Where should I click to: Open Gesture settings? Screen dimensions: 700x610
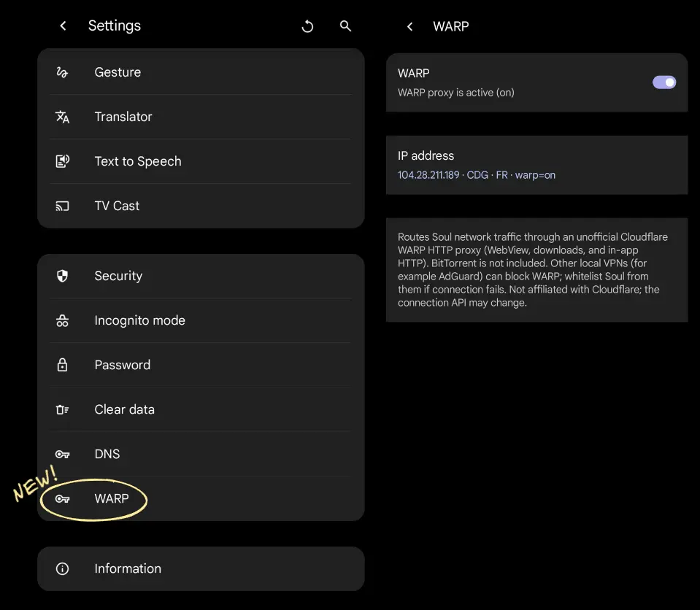click(x=201, y=72)
